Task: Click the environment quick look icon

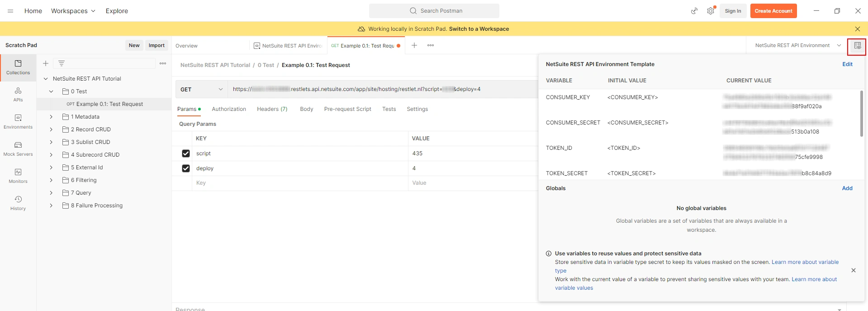Action: pos(857,46)
